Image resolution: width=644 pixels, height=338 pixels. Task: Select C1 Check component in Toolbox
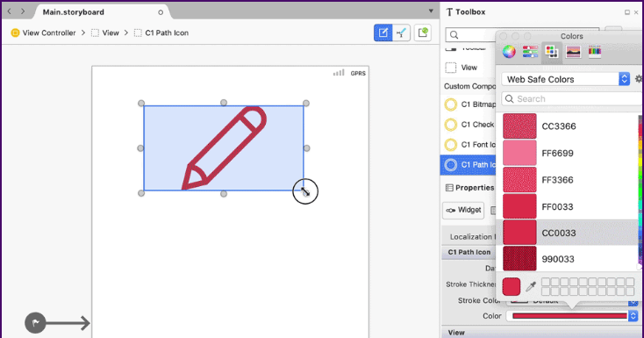pyautogui.click(x=470, y=125)
